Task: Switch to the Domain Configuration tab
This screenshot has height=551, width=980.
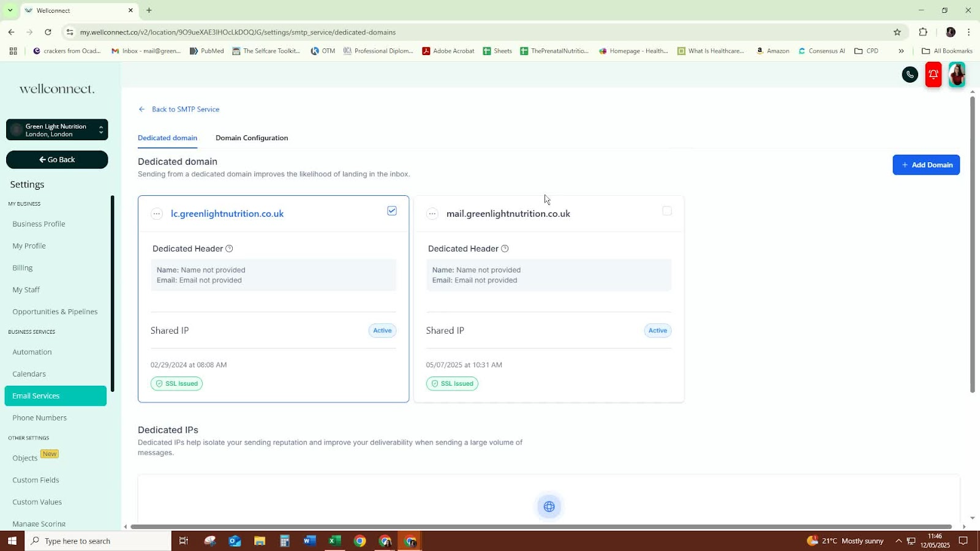Action: [252, 138]
